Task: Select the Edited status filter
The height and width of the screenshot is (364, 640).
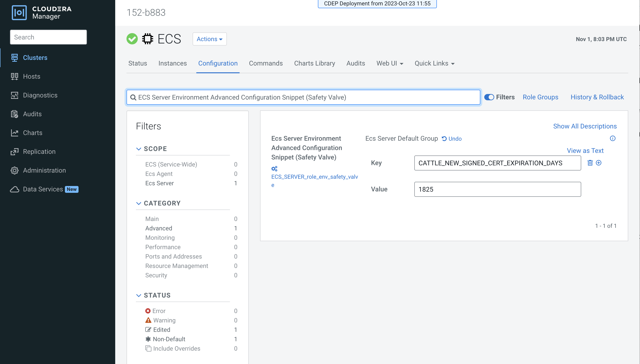Action: coord(162,329)
